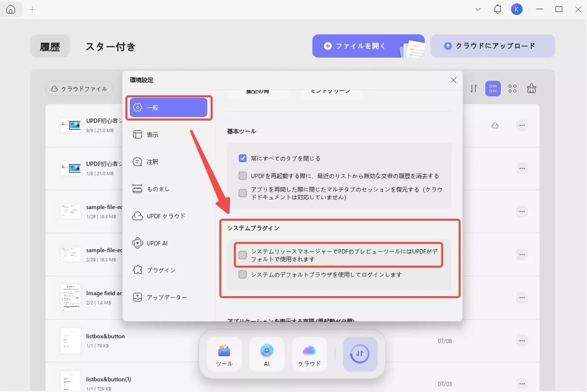
Task: Open thumbnail of 1/9 UPDF初心者 file
Action: [71, 168]
